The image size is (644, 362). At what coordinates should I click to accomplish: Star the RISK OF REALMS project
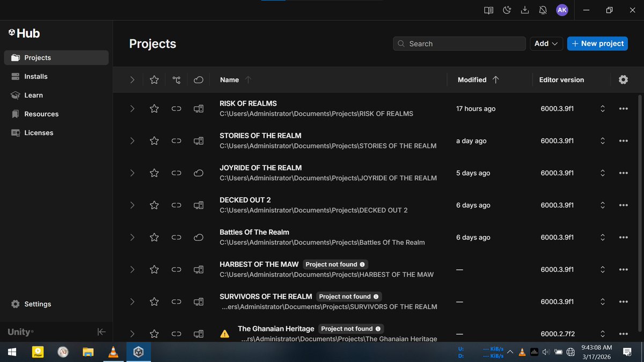pos(154,108)
